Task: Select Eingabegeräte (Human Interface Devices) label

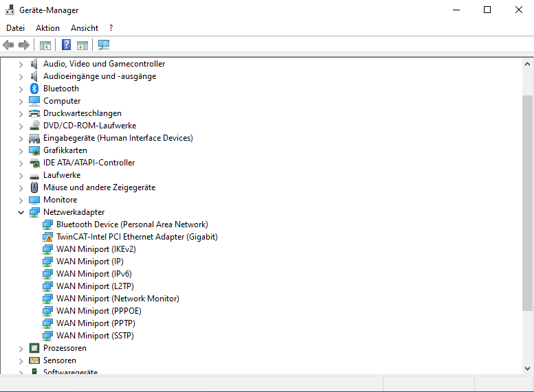Action: coord(118,138)
